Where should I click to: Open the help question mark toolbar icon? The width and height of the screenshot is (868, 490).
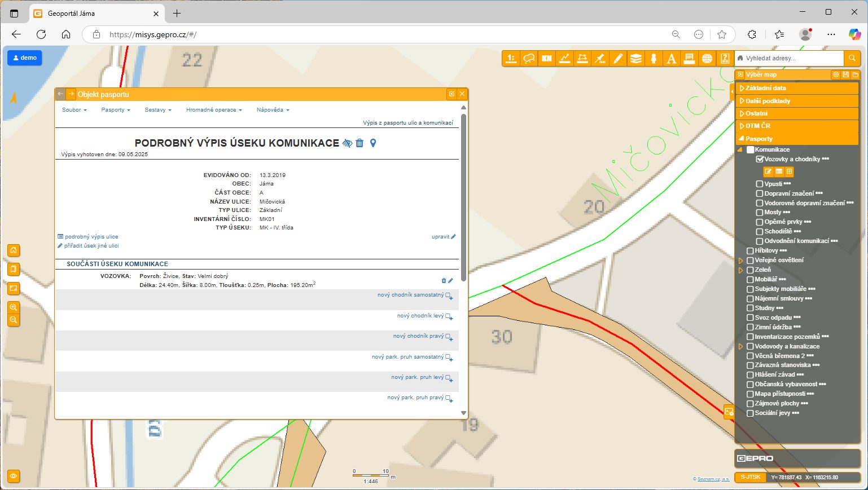725,58
